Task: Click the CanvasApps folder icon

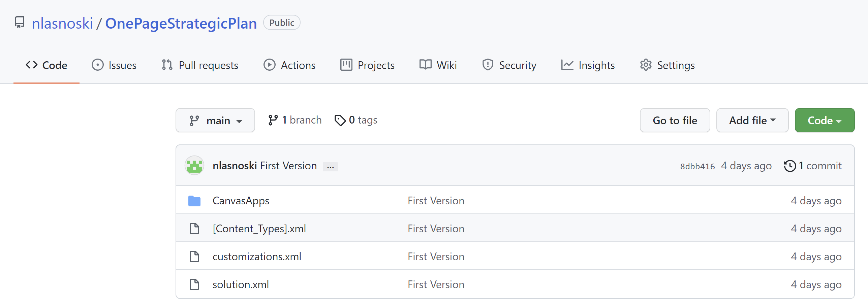Action: (194, 201)
